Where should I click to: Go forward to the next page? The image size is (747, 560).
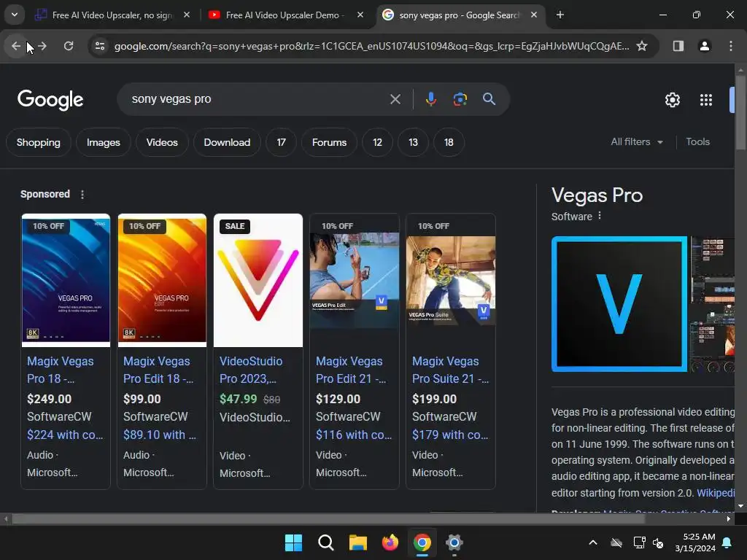point(42,46)
